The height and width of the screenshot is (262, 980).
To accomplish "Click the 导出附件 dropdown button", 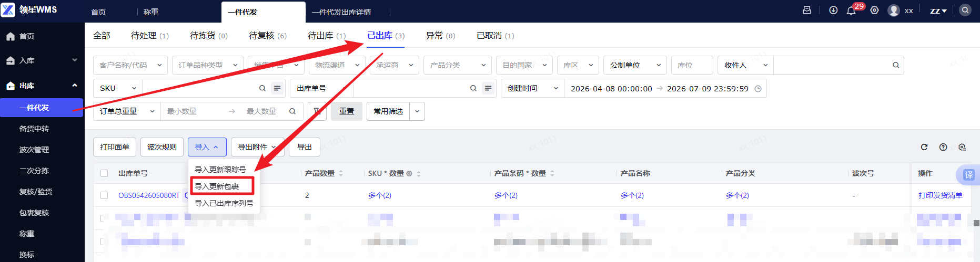I will tap(257, 147).
